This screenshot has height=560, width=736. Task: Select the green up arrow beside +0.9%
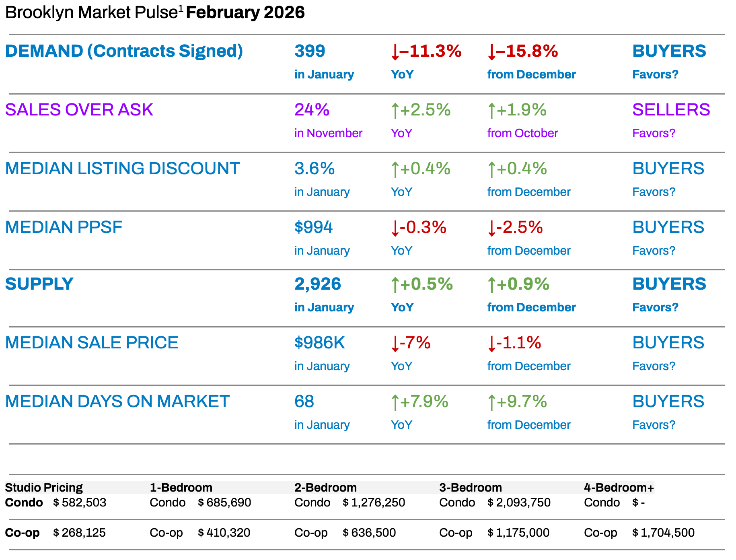[x=491, y=285]
